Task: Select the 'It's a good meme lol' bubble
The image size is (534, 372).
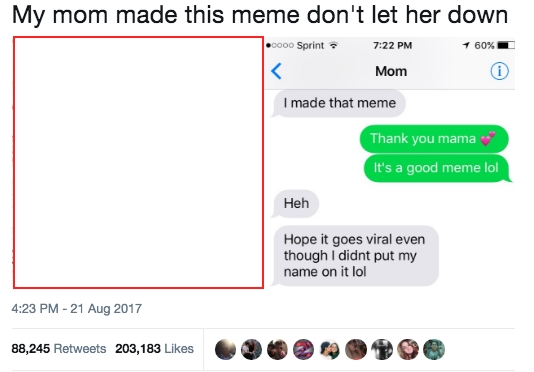Action: [x=438, y=168]
